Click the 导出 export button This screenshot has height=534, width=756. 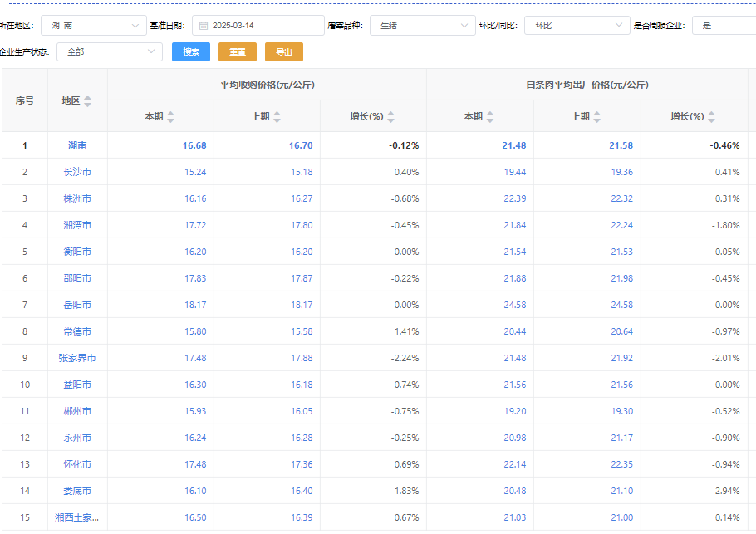click(284, 51)
